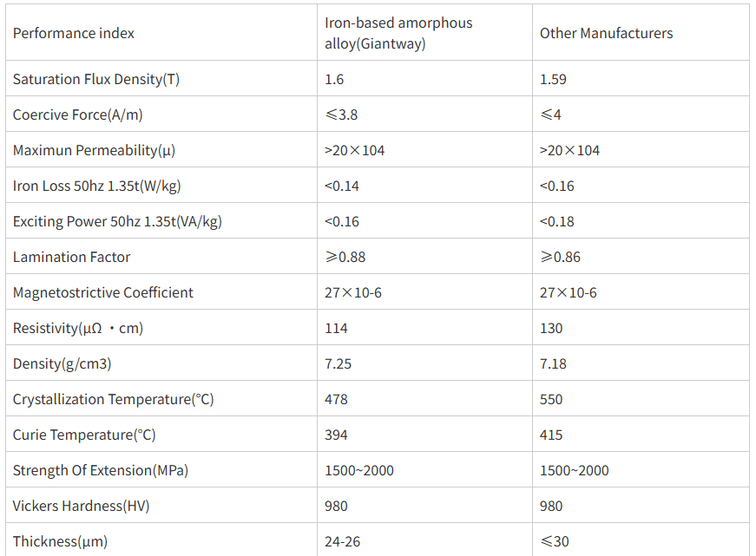Select the Giantway thickness value 24-26
The width and height of the screenshot is (756, 556).
click(342, 541)
